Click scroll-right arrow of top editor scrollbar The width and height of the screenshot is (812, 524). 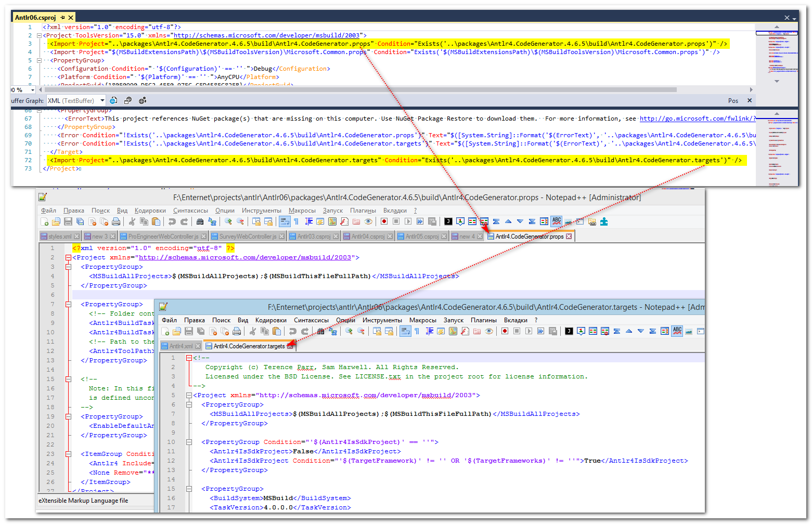[x=751, y=90]
